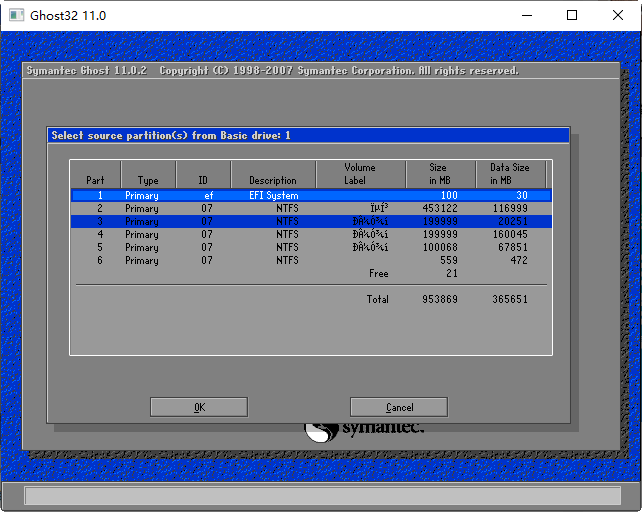Viewport: 642px width, 512px height.
Task: Select partition 3 with data size 20251
Action: tap(310, 222)
